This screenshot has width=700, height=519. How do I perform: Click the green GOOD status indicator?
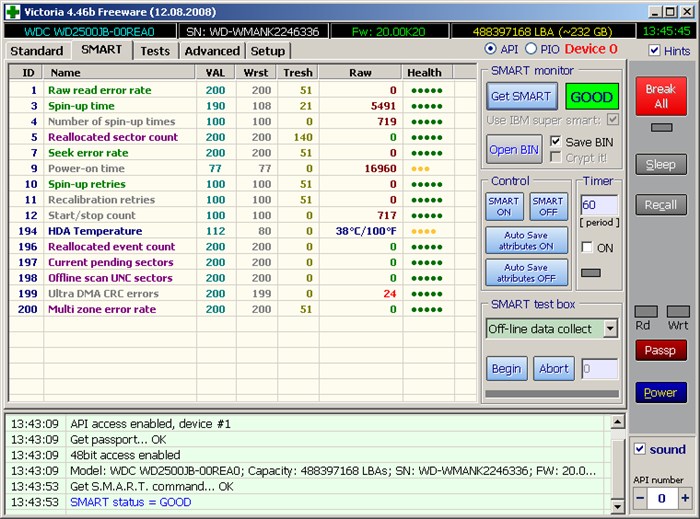coord(592,97)
